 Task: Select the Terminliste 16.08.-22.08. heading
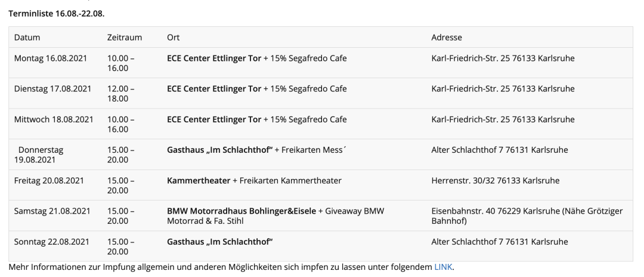[57, 13]
